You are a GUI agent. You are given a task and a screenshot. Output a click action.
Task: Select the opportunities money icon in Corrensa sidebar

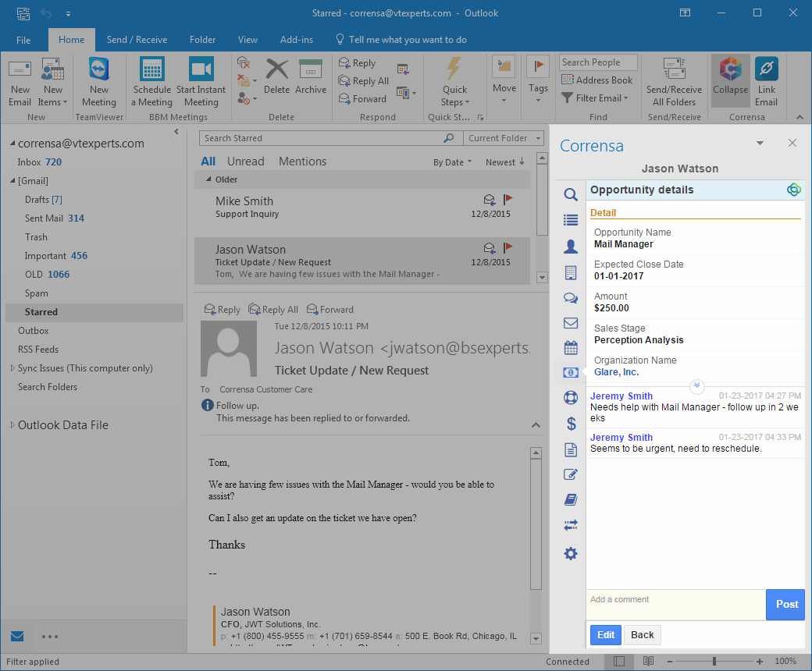tap(570, 372)
